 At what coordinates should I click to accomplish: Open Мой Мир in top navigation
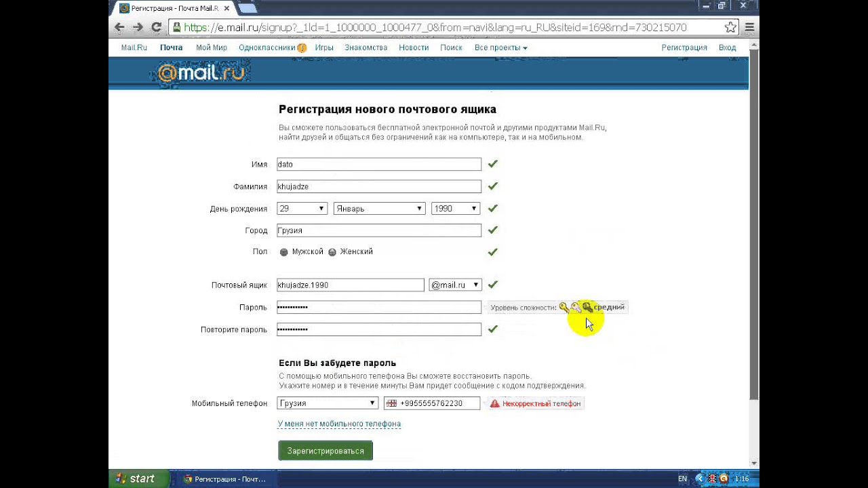pos(212,48)
